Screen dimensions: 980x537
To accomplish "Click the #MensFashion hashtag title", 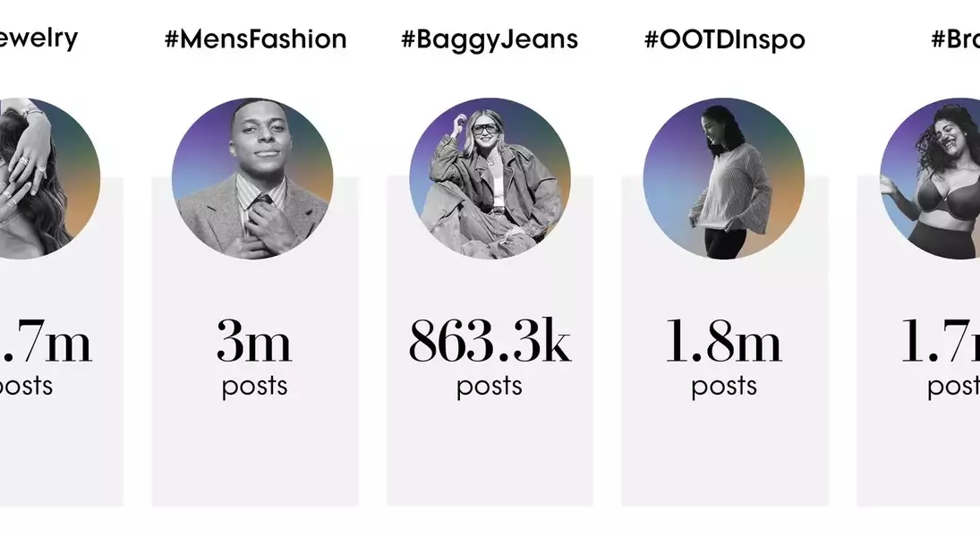I will [256, 39].
